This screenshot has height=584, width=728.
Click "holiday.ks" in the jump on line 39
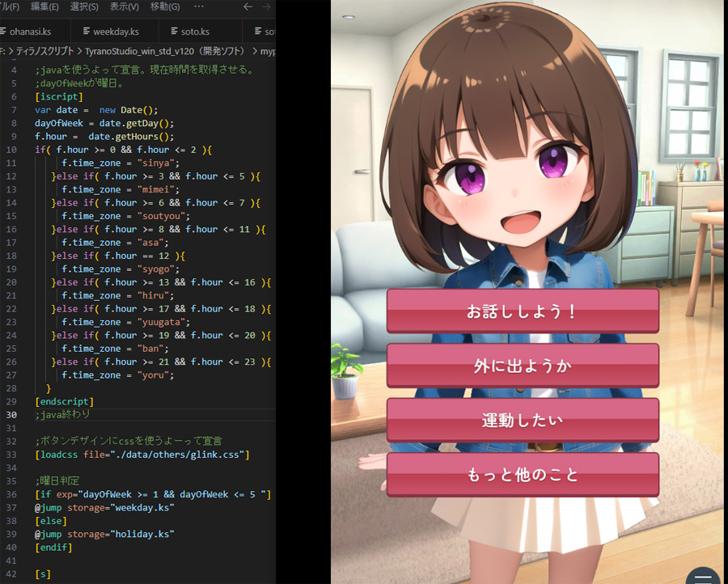pos(142,535)
